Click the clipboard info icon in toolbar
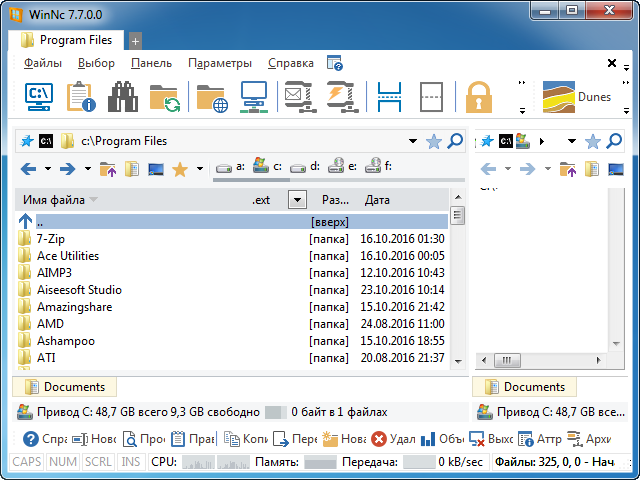This screenshot has width=640, height=480. (x=80, y=98)
